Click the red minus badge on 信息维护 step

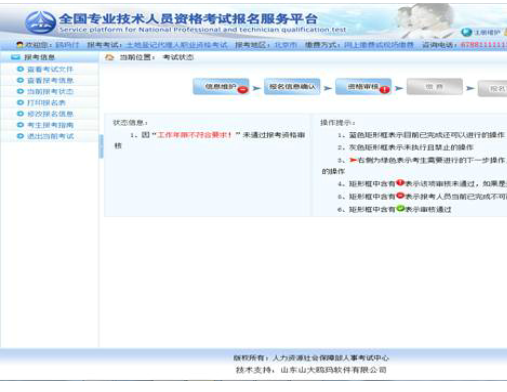pos(243,89)
